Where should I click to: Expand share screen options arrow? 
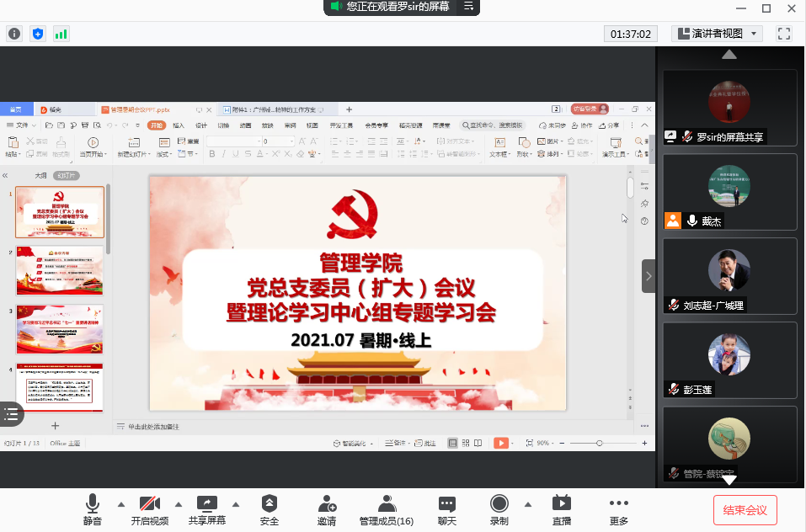pyautogui.click(x=235, y=504)
